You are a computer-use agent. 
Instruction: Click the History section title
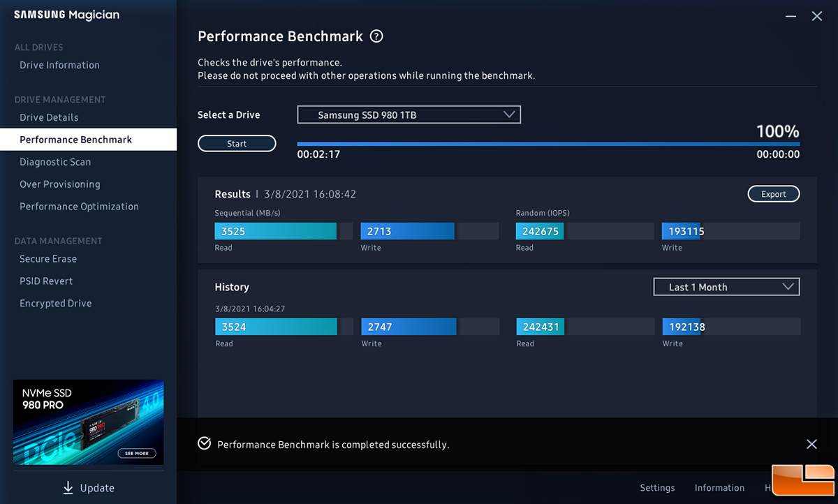tap(232, 287)
